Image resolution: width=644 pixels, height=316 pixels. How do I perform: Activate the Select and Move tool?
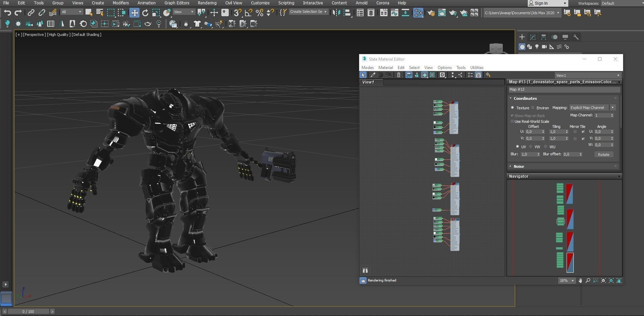tap(134, 13)
